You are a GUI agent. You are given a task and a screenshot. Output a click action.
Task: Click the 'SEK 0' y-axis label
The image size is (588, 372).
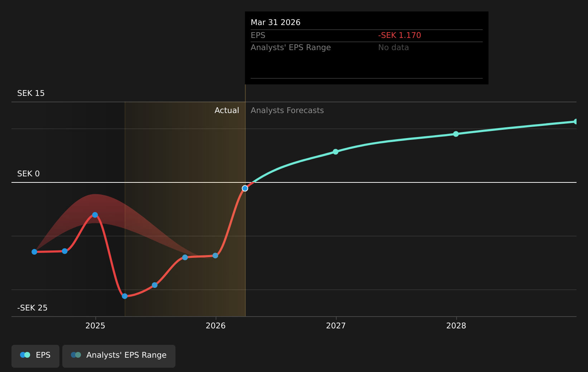click(28, 174)
